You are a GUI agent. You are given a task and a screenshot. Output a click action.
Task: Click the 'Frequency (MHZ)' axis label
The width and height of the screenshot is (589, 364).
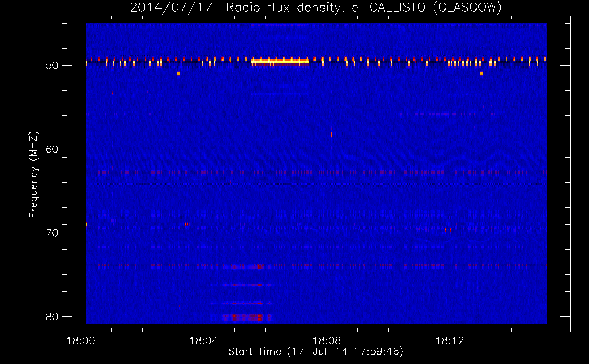[x=33, y=175]
